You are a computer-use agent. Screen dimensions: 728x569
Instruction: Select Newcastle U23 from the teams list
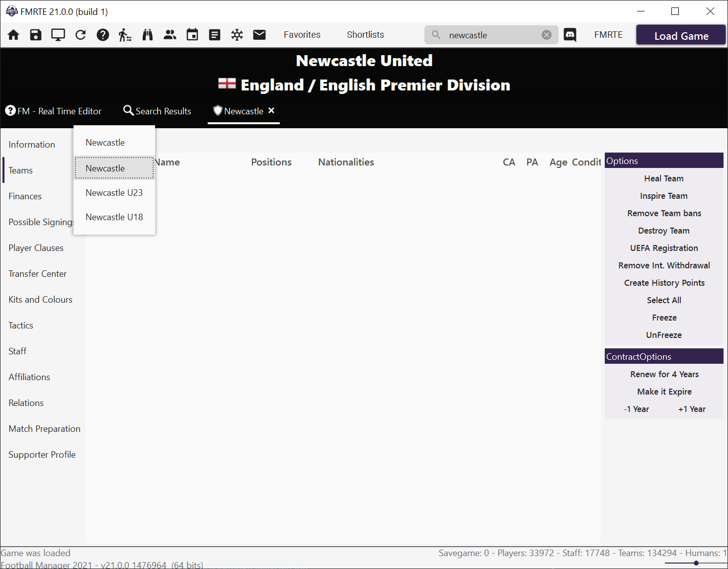[x=114, y=193]
